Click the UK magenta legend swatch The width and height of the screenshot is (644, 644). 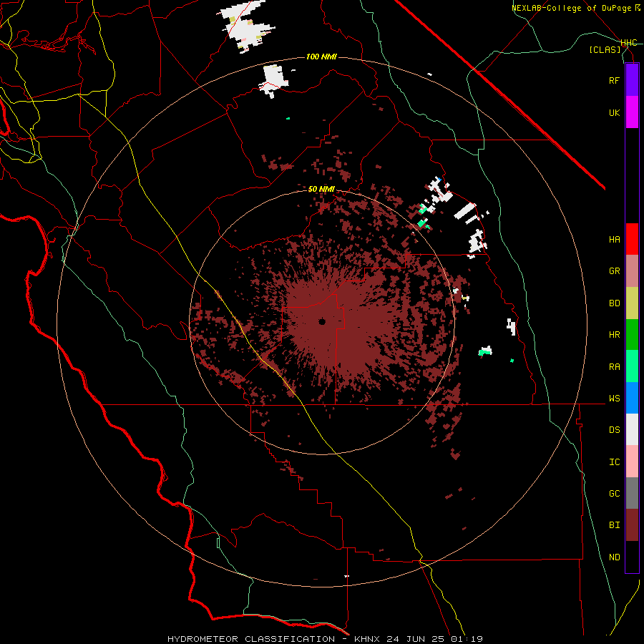click(x=632, y=112)
